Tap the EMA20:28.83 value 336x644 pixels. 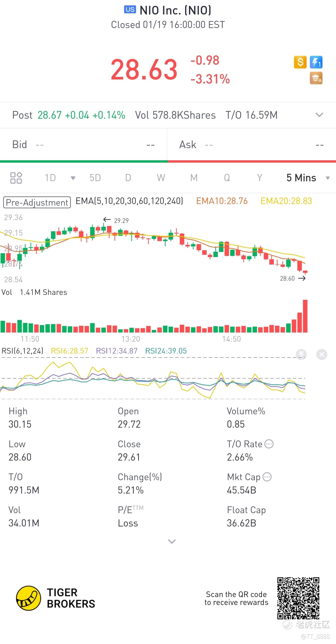tap(286, 201)
